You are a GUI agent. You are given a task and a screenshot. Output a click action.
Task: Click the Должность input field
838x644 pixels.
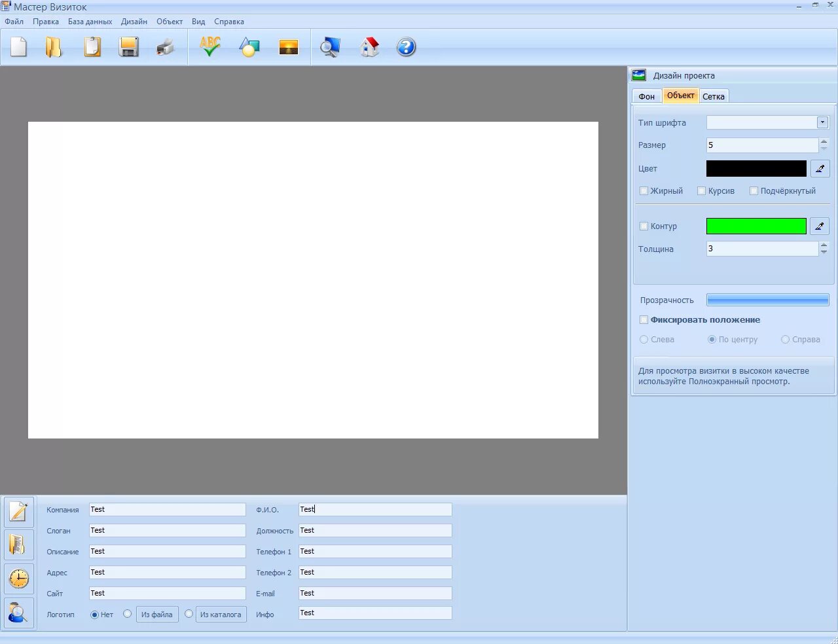(375, 530)
